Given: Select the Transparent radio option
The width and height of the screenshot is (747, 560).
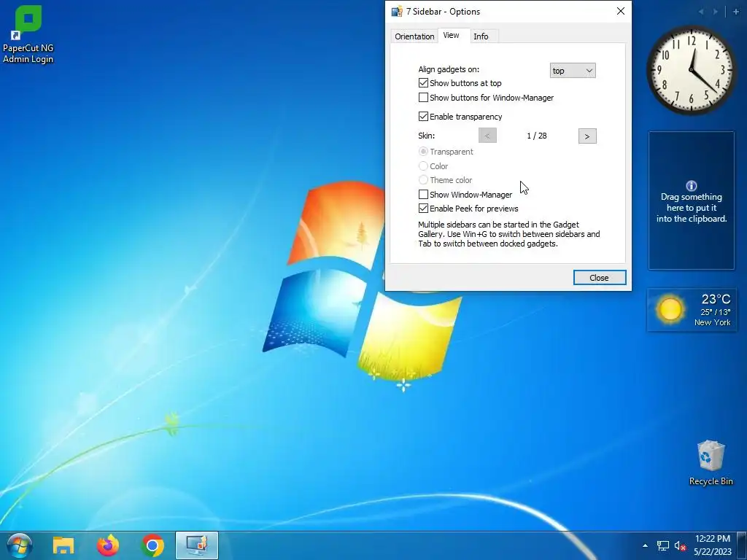Looking at the screenshot, I should click(x=423, y=152).
